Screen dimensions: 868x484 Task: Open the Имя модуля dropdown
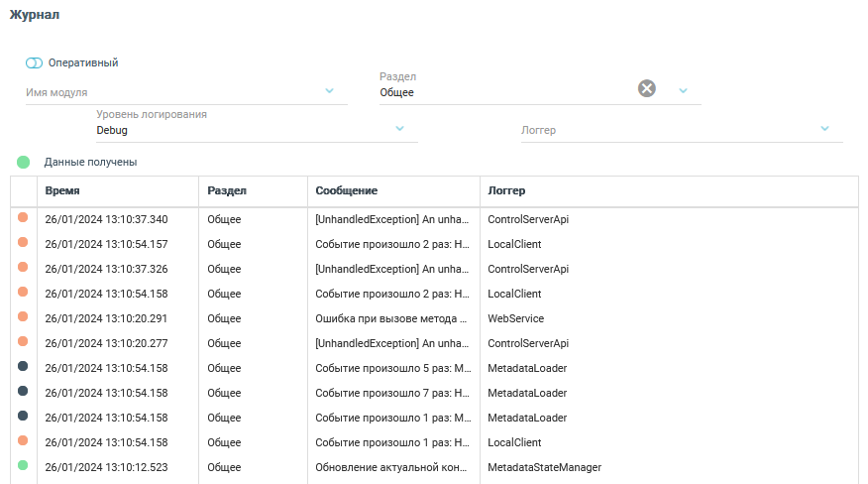(x=330, y=92)
